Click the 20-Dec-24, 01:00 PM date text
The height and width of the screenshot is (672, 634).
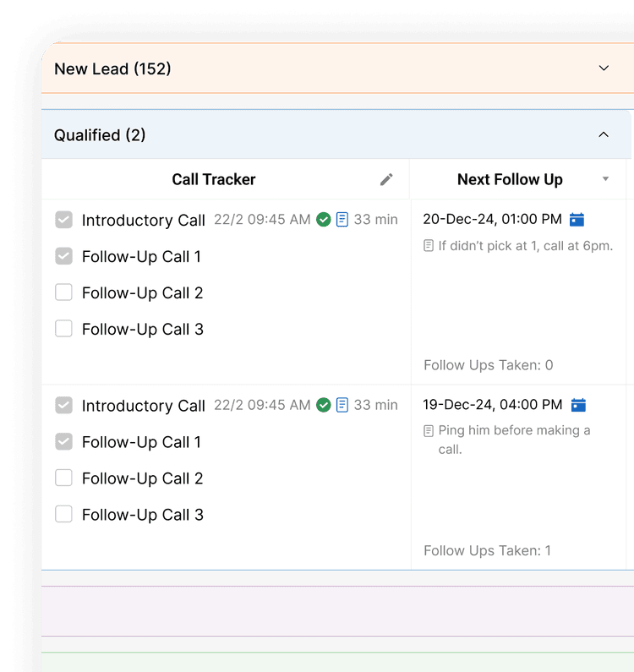(x=492, y=219)
